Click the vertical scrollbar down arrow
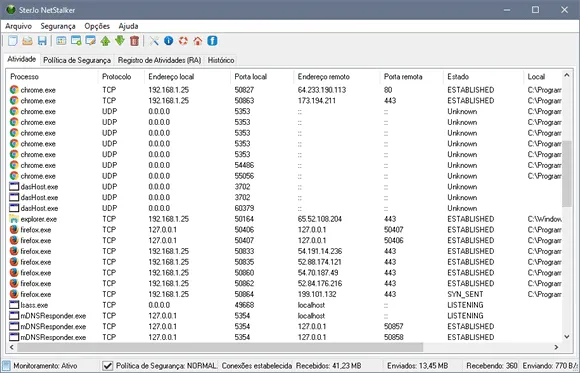 point(567,336)
